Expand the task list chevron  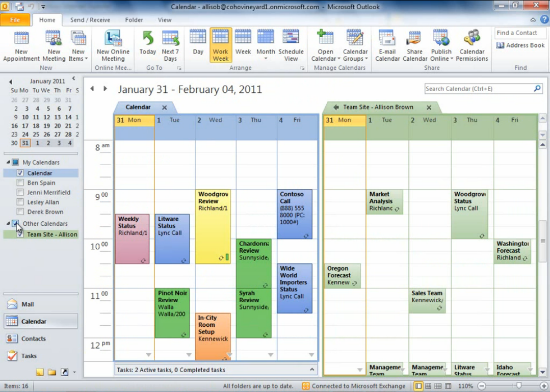pos(312,370)
